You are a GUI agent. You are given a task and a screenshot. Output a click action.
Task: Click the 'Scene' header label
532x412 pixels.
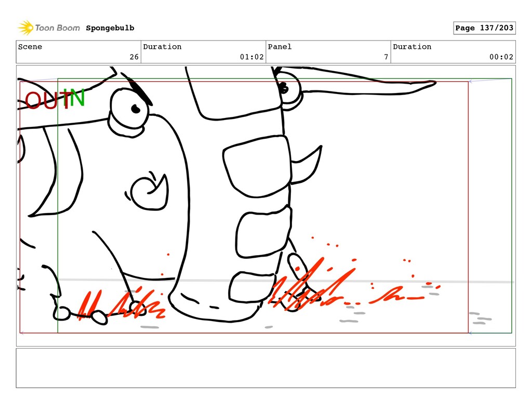tap(30, 46)
